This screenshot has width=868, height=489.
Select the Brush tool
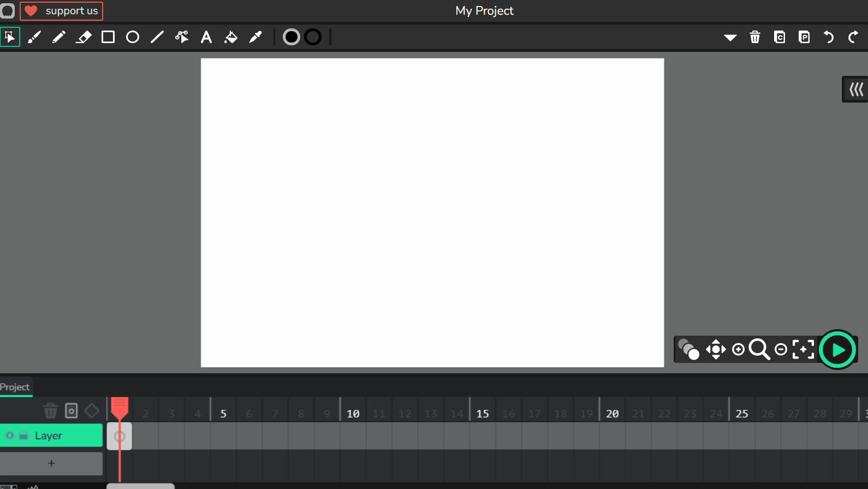point(34,37)
